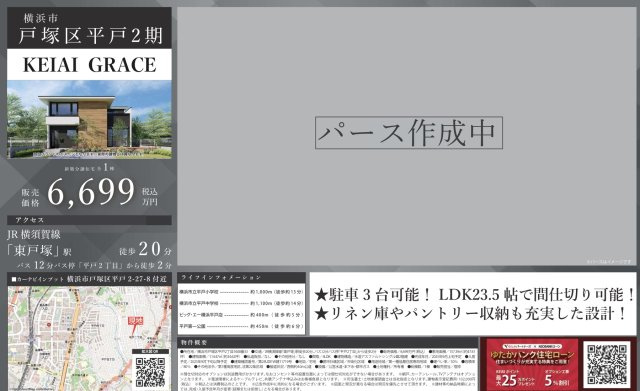
Task: Click the '物件概要' section header
Action: (x=328, y=342)
